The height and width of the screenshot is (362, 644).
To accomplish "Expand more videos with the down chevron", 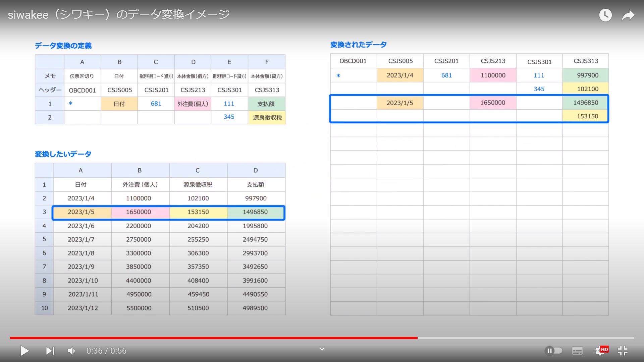I will coord(322,349).
